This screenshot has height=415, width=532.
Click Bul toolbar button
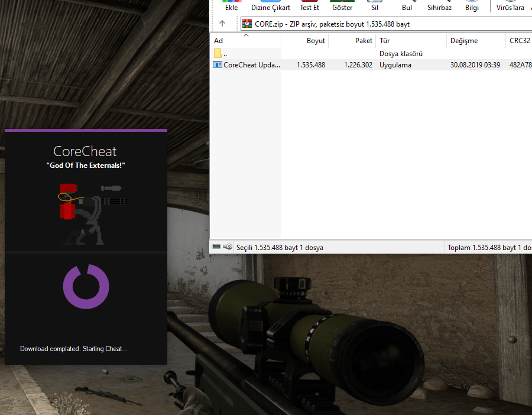click(407, 6)
